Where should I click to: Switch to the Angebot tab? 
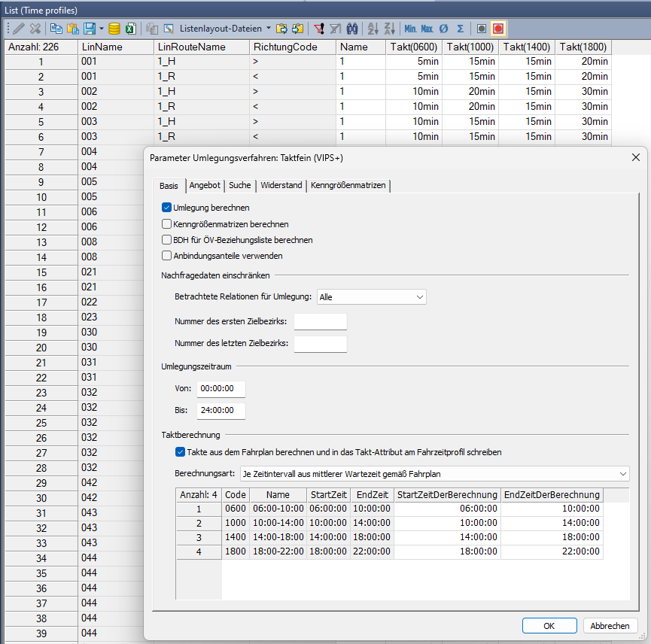(x=205, y=185)
